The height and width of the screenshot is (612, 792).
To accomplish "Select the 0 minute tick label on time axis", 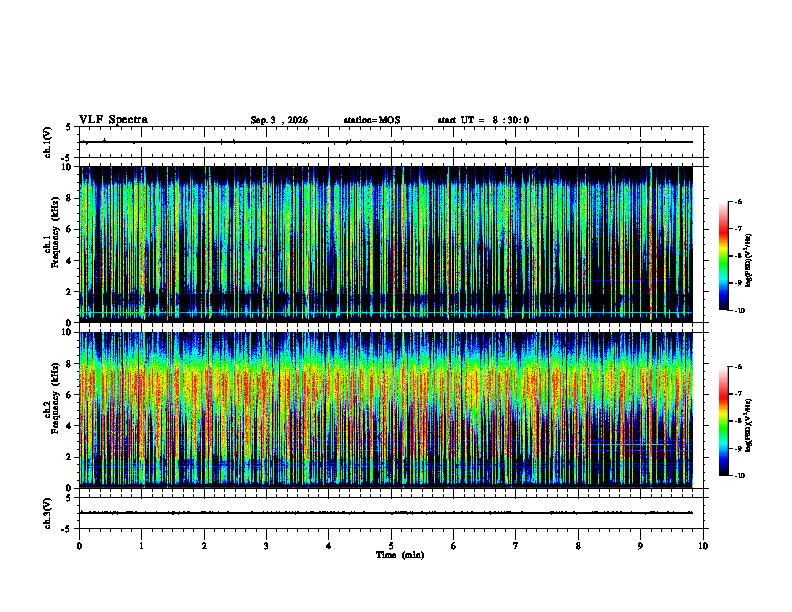I will coord(79,546).
